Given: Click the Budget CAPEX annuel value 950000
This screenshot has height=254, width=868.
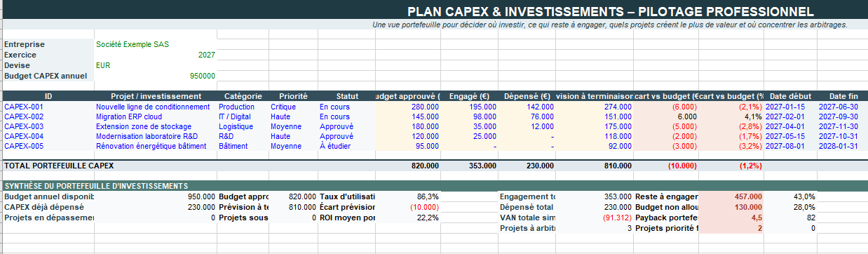Looking at the screenshot, I should pyautogui.click(x=155, y=76).
